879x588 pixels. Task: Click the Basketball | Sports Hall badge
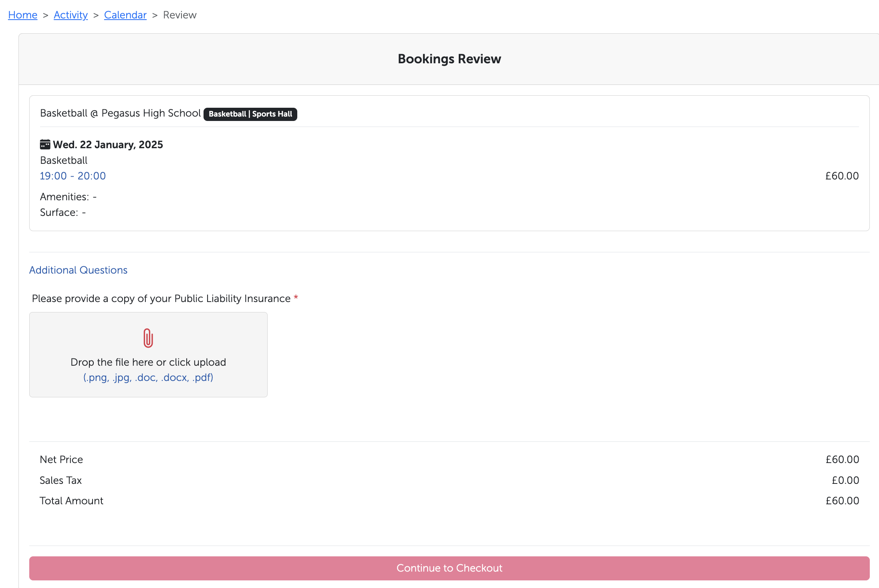pyautogui.click(x=250, y=114)
